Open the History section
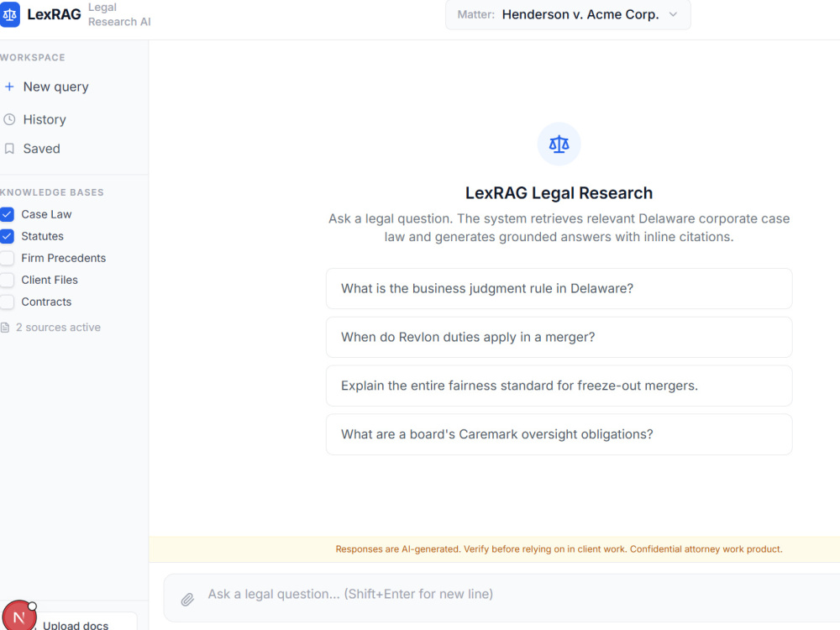The image size is (840, 630). [45, 119]
